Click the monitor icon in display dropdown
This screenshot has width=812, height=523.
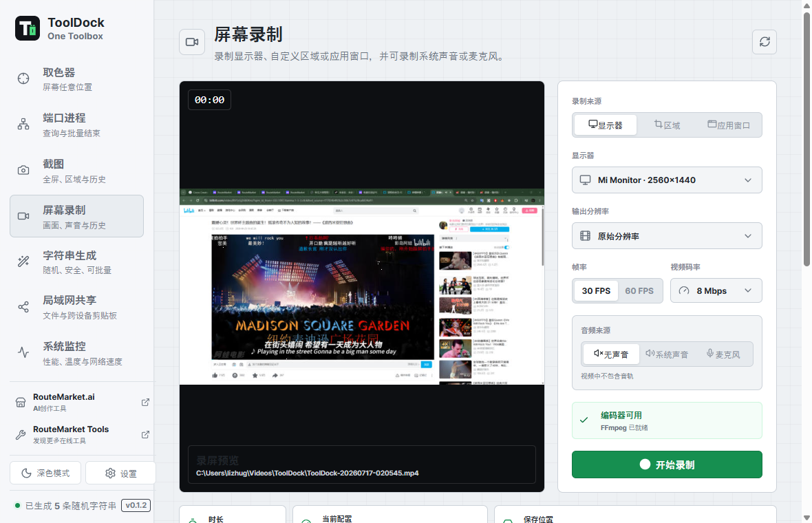[585, 180]
